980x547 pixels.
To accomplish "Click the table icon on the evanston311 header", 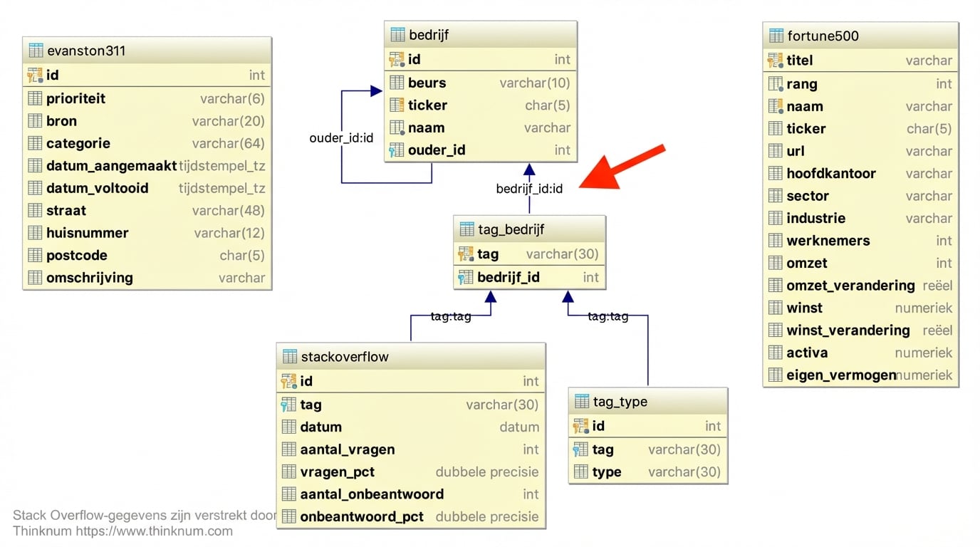I will click(33, 50).
